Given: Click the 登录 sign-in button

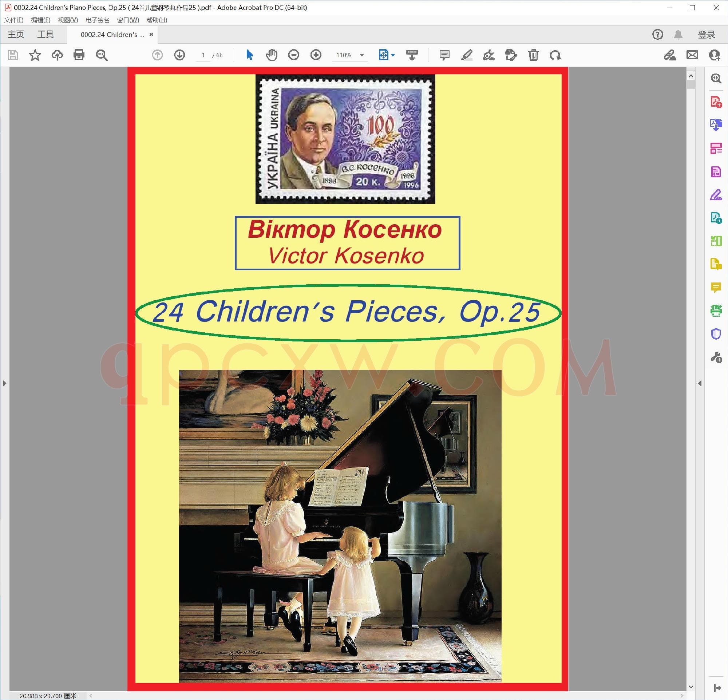Looking at the screenshot, I should coord(706,35).
